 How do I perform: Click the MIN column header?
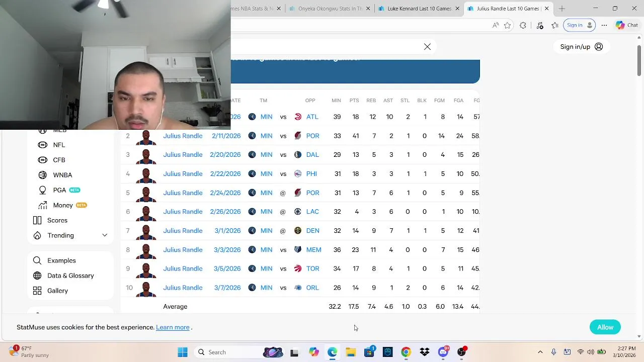[x=336, y=101]
